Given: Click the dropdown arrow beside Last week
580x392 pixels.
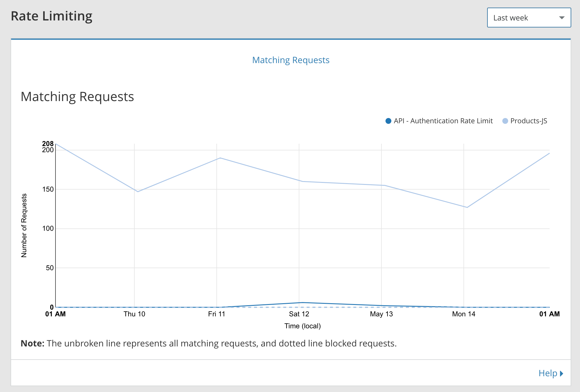Looking at the screenshot, I should 562,18.
